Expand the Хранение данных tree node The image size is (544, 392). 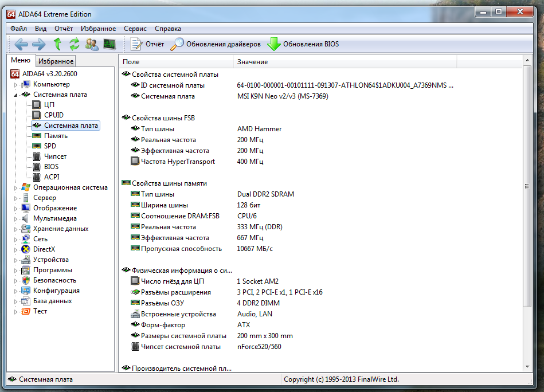15,229
